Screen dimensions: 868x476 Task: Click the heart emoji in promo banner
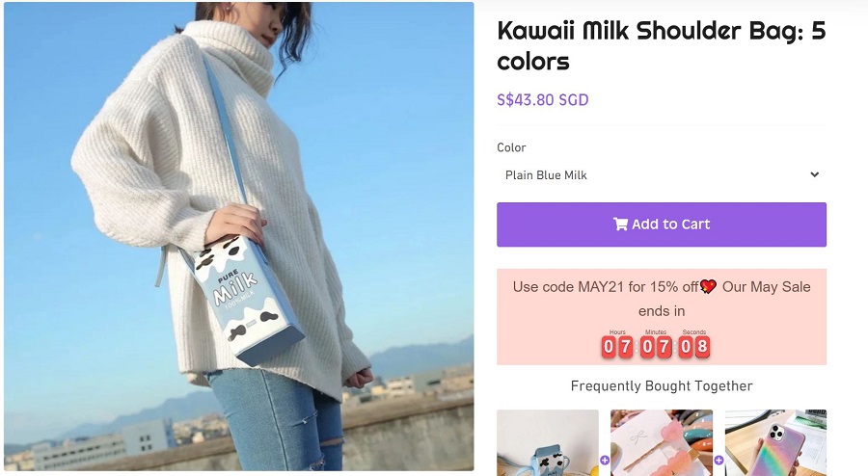709,286
